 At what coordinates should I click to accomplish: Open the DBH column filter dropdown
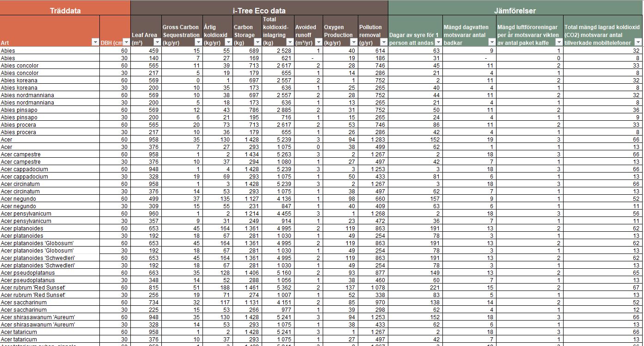pyautogui.click(x=127, y=43)
